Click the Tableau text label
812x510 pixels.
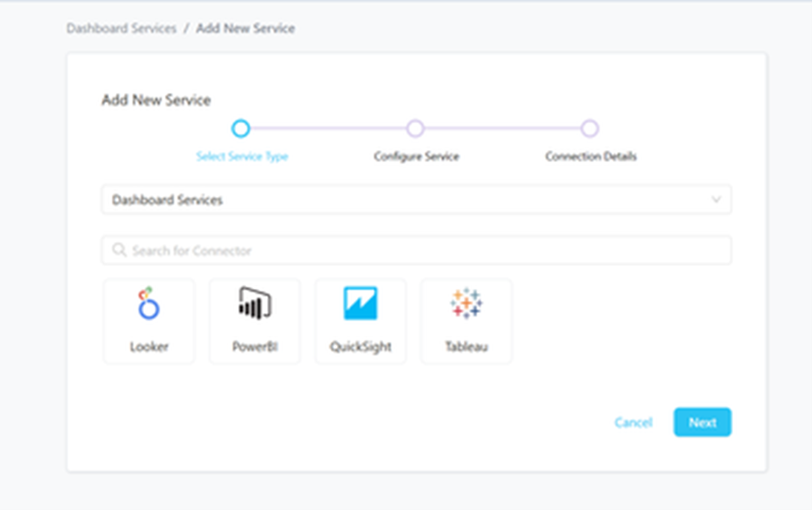pos(466,347)
